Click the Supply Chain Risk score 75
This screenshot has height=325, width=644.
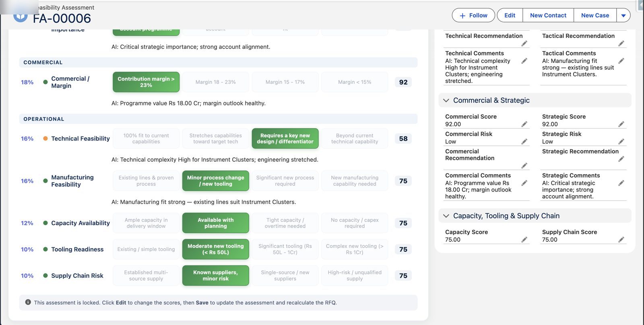click(403, 275)
